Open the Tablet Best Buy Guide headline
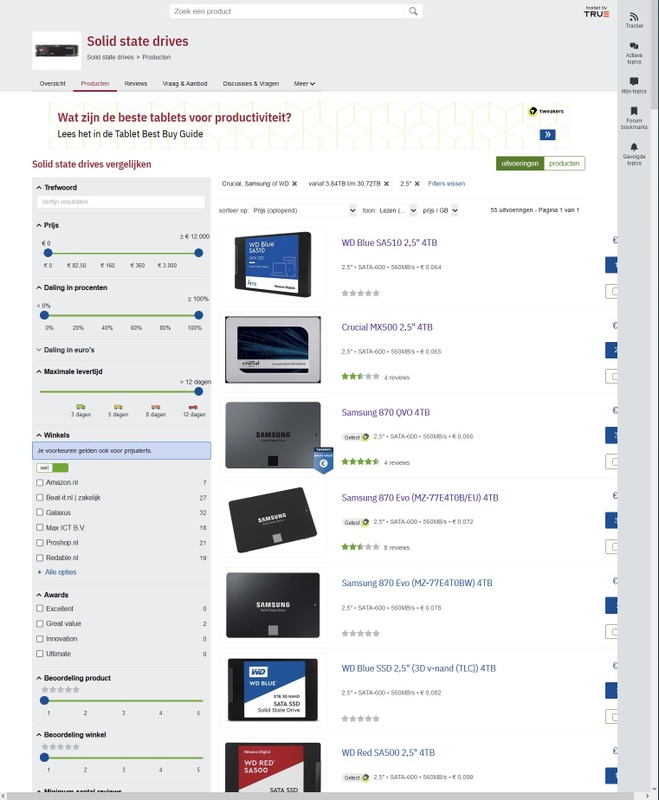The width and height of the screenshot is (659, 800). pos(174,117)
